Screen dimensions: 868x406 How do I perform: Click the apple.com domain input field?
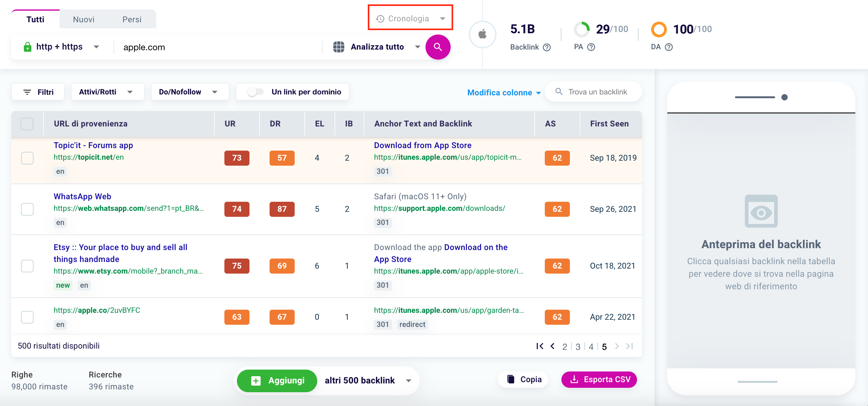[x=217, y=47]
